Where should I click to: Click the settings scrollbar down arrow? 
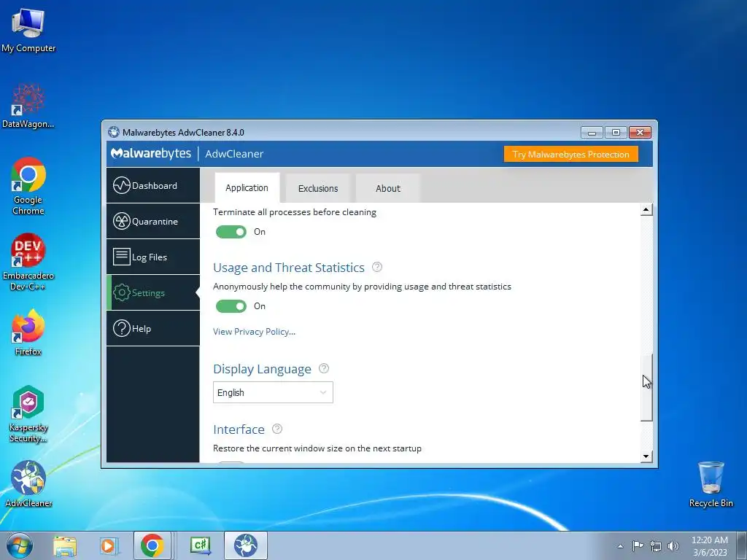tap(646, 456)
